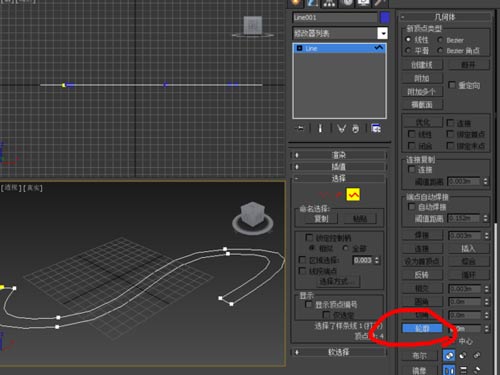Click the 轮廓 outline button

(x=422, y=329)
